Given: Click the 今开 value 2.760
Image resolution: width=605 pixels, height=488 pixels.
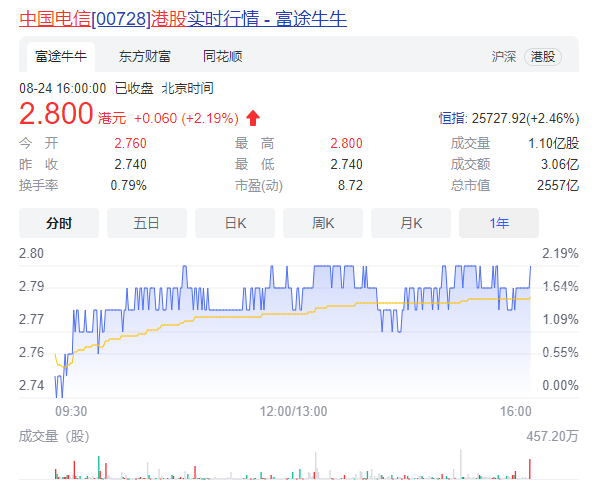Looking at the screenshot, I should pos(130,144).
